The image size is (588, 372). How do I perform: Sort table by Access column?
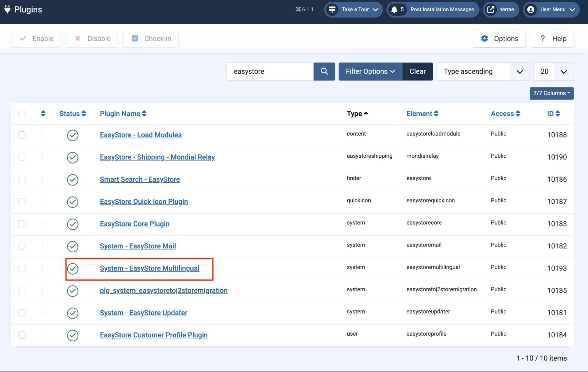(505, 114)
